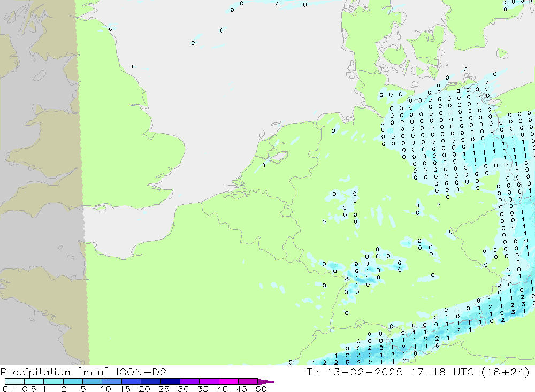
Task: Click the '(18+24)' forecast run label
Action: pyautogui.click(x=506, y=372)
